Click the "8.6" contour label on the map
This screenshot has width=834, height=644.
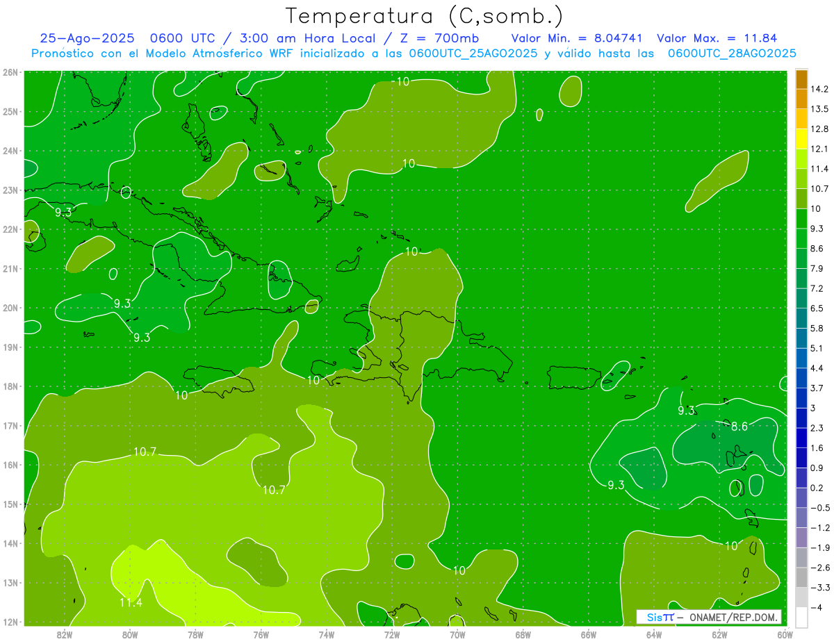click(739, 427)
